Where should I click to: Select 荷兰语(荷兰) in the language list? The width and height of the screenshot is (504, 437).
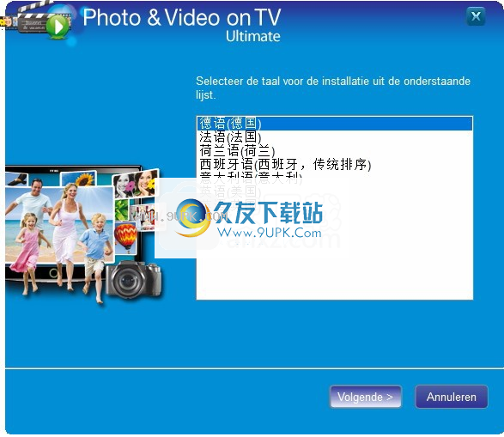coord(334,151)
